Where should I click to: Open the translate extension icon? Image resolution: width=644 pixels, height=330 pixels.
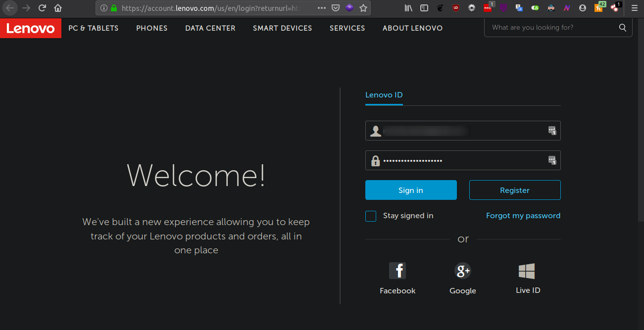click(519, 8)
